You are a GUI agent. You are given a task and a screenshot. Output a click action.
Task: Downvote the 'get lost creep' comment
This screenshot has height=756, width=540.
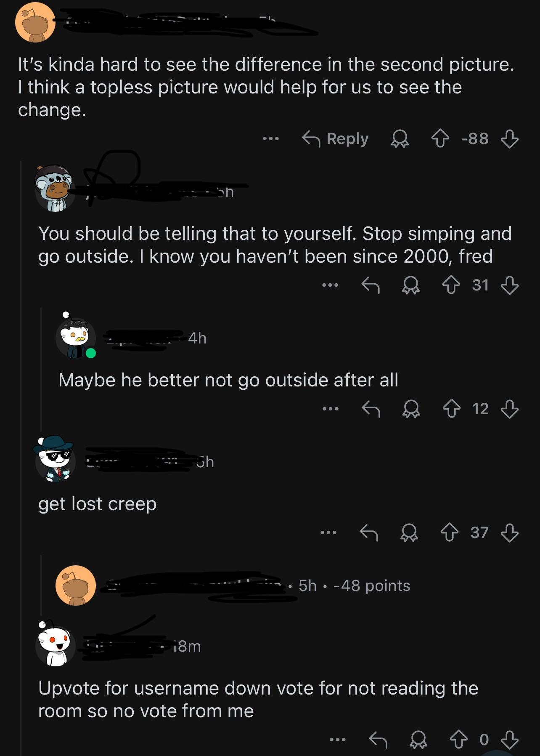pos(509,533)
